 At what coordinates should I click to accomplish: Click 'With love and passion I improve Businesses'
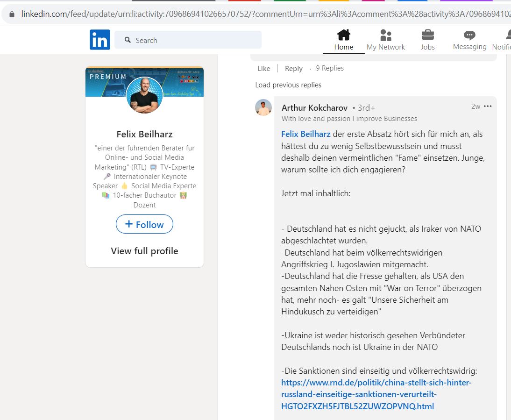349,119
